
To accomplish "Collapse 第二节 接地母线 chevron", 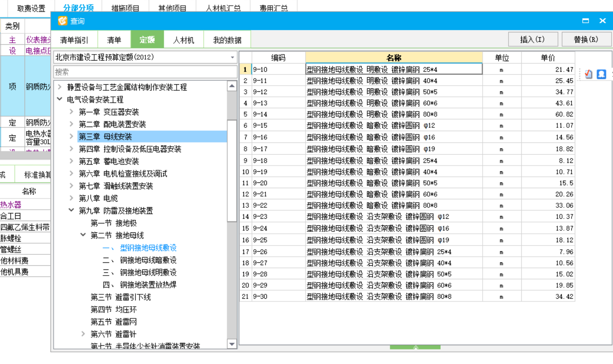I will tap(83, 235).
